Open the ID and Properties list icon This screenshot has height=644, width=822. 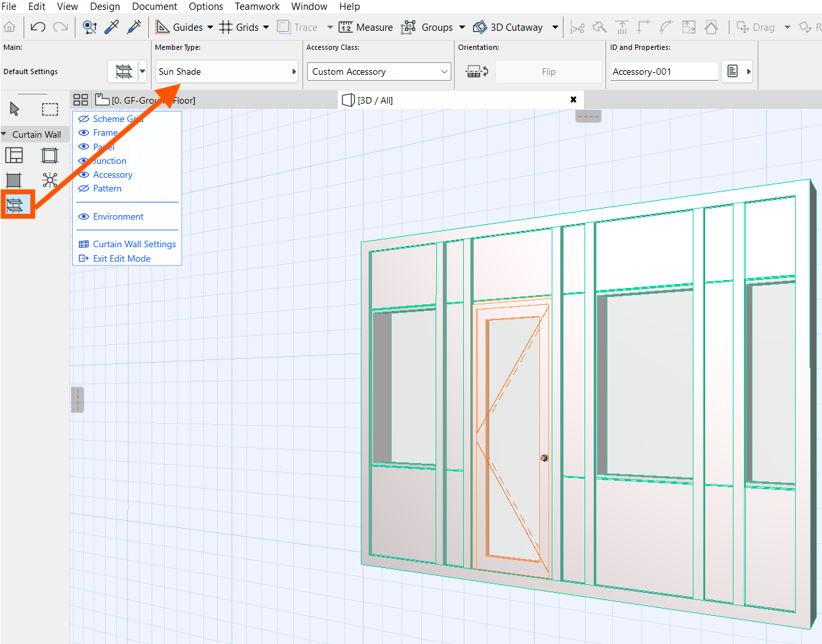tap(733, 71)
